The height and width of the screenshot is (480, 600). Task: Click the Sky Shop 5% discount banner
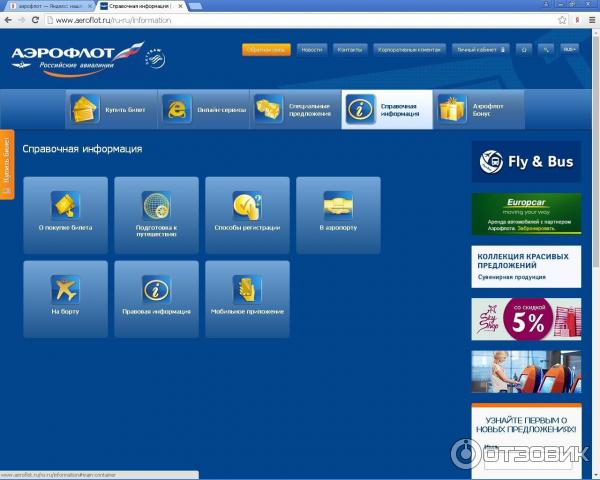pos(526,319)
